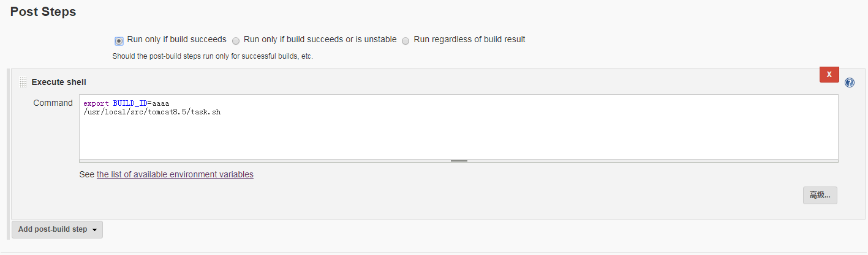Select "Run only if build succeeds" radio
Screen dimensions: 868x255
click(x=119, y=41)
